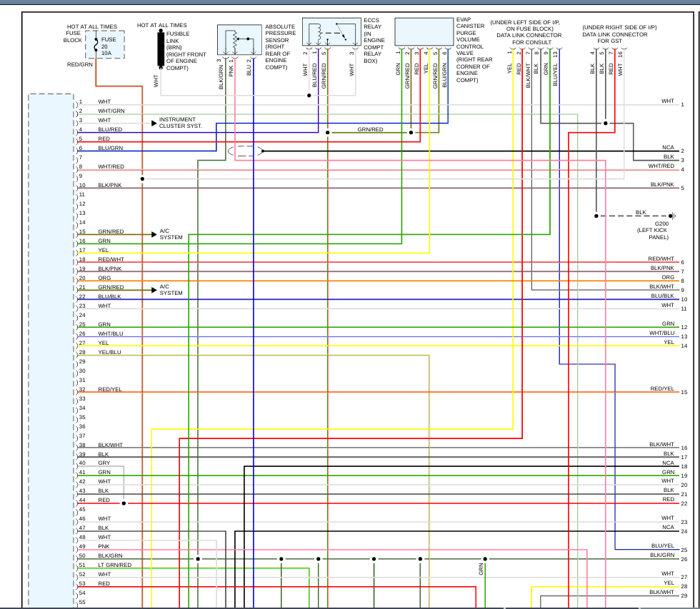This screenshot has height=609, width=700.
Task: Select the black fusible link symbol
Action: pyautogui.click(x=161, y=49)
